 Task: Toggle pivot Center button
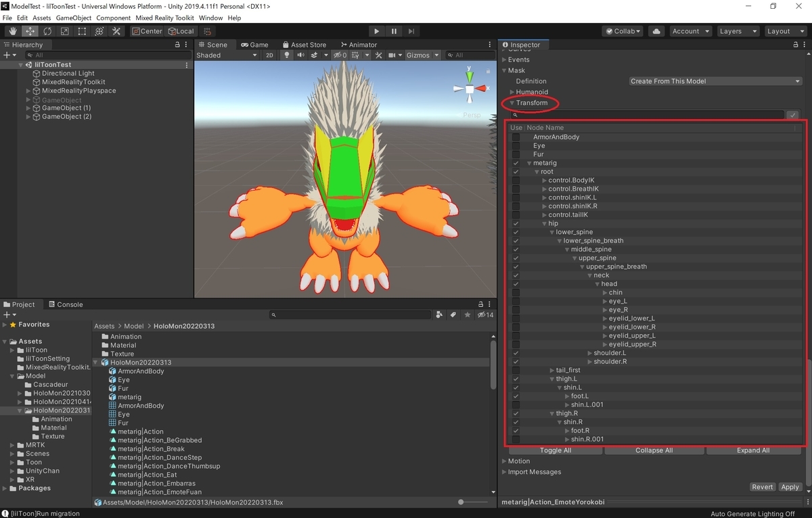coord(147,31)
